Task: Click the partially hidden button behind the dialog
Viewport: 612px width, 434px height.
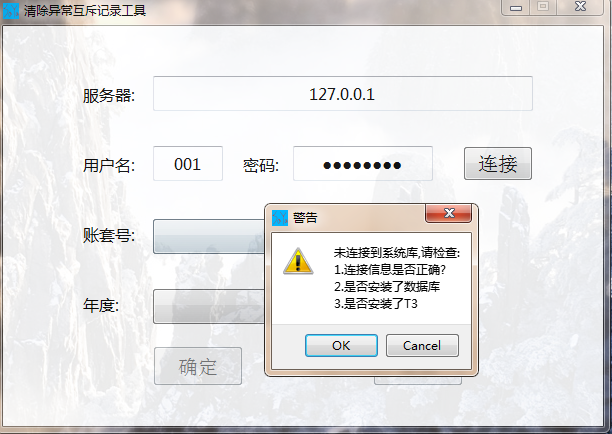Action: [x=418, y=381]
